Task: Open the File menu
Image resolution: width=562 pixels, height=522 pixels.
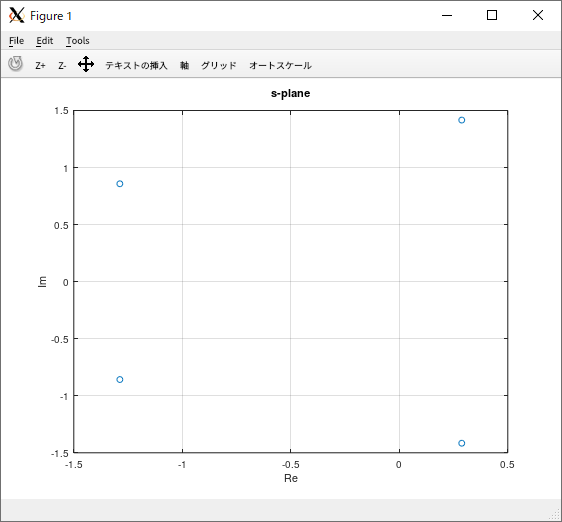Action: 16,41
